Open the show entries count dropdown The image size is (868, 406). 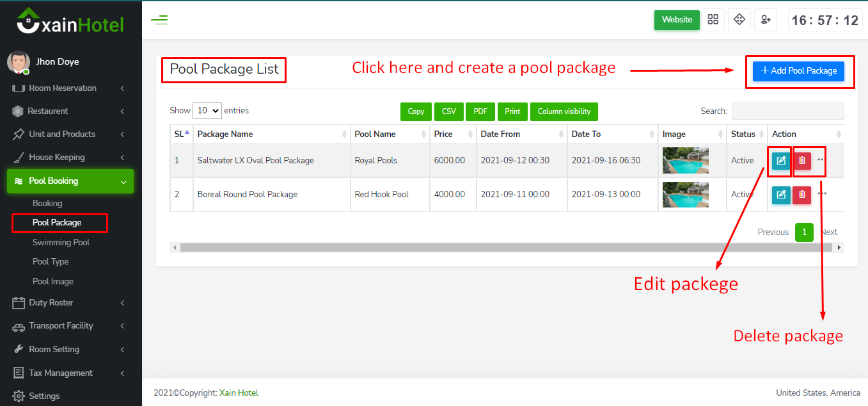[207, 111]
